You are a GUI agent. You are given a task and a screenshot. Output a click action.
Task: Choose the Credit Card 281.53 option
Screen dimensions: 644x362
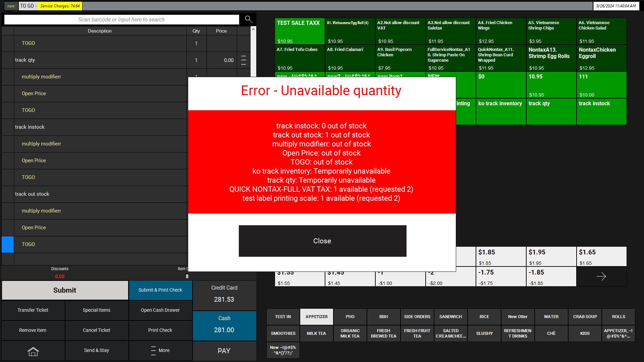(x=224, y=295)
